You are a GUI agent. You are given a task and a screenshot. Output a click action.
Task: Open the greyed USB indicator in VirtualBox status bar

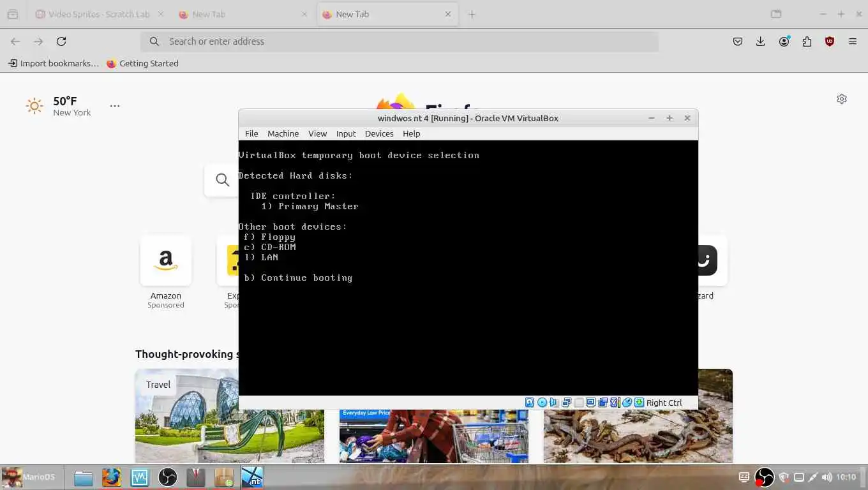[x=579, y=403]
